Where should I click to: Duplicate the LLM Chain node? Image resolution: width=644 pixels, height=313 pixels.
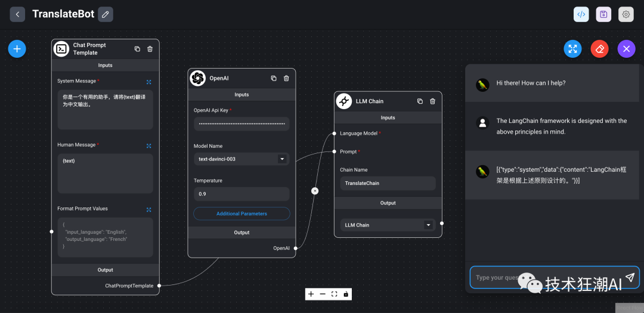420,101
